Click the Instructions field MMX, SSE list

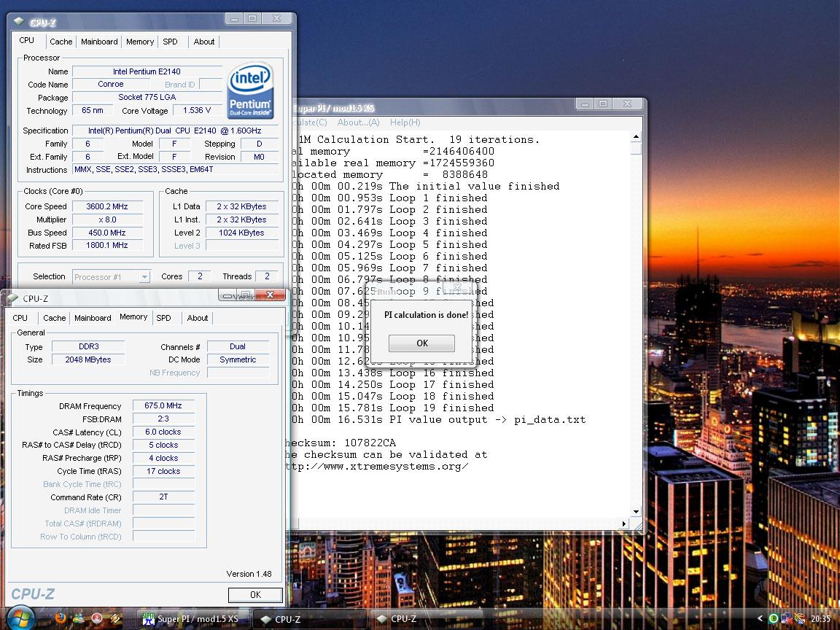click(175, 170)
